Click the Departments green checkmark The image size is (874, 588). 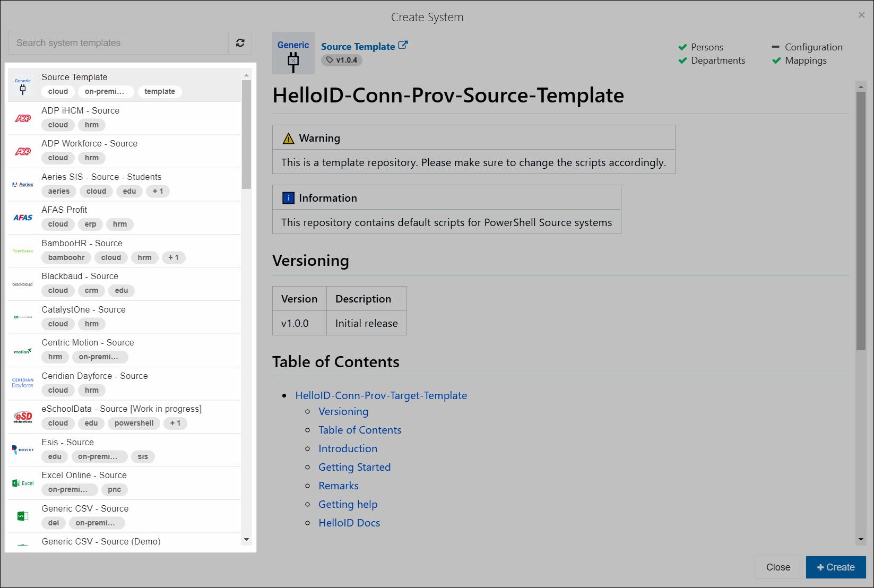tap(682, 60)
